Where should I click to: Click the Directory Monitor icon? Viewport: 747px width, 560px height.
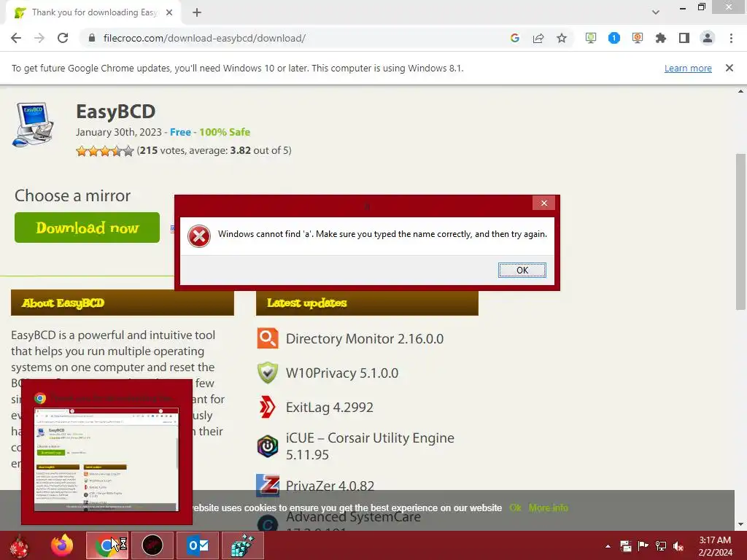(268, 338)
